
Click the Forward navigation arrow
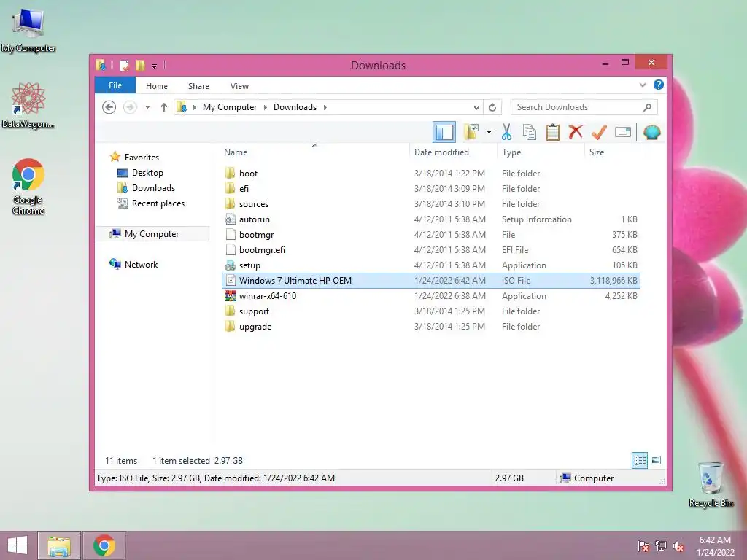click(x=130, y=107)
